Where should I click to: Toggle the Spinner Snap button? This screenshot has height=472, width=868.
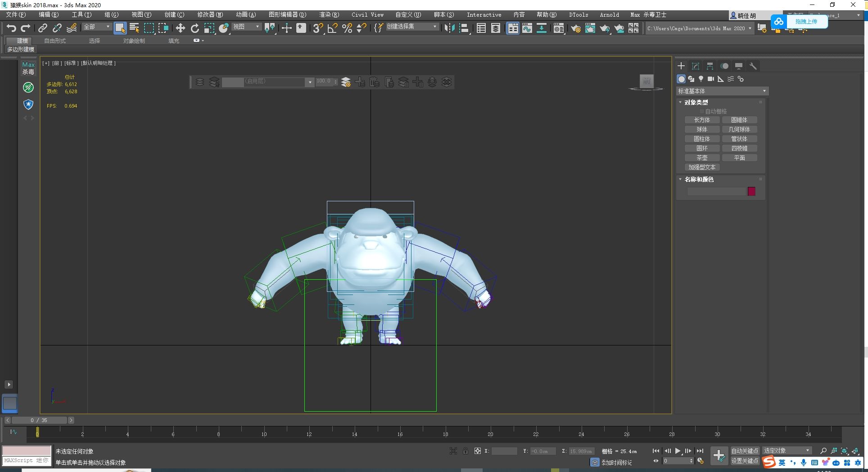tap(361, 28)
